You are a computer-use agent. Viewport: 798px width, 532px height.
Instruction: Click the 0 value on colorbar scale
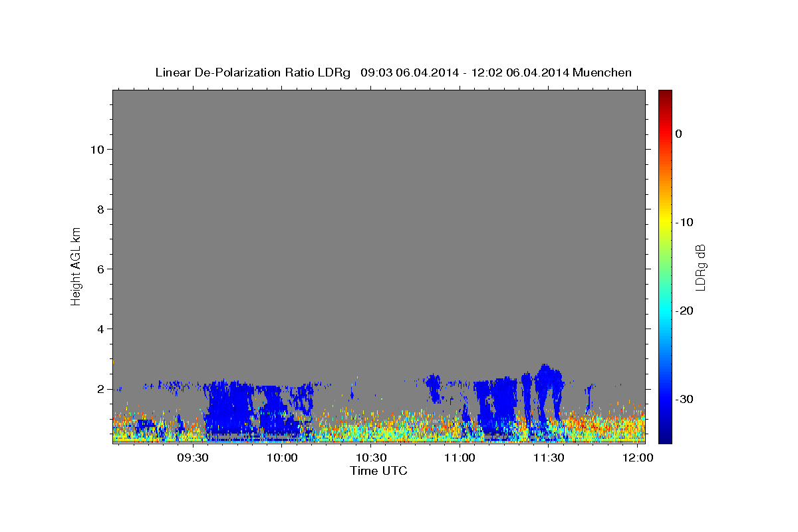coord(679,134)
